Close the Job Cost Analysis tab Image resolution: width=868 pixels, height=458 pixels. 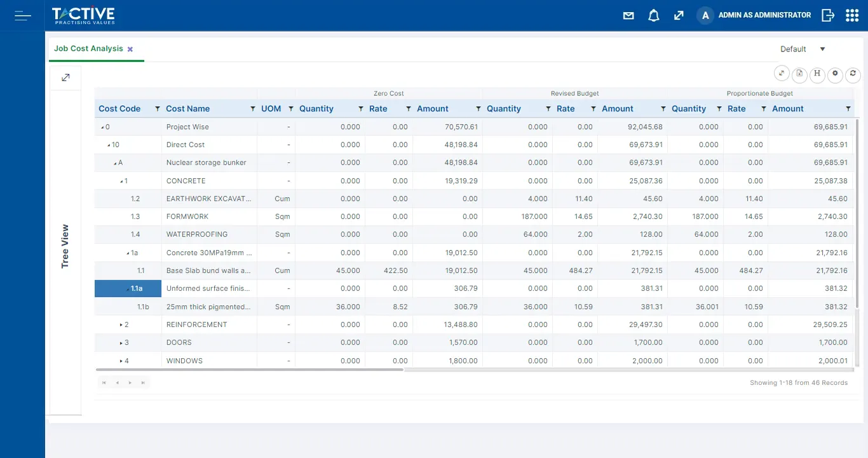(x=130, y=49)
